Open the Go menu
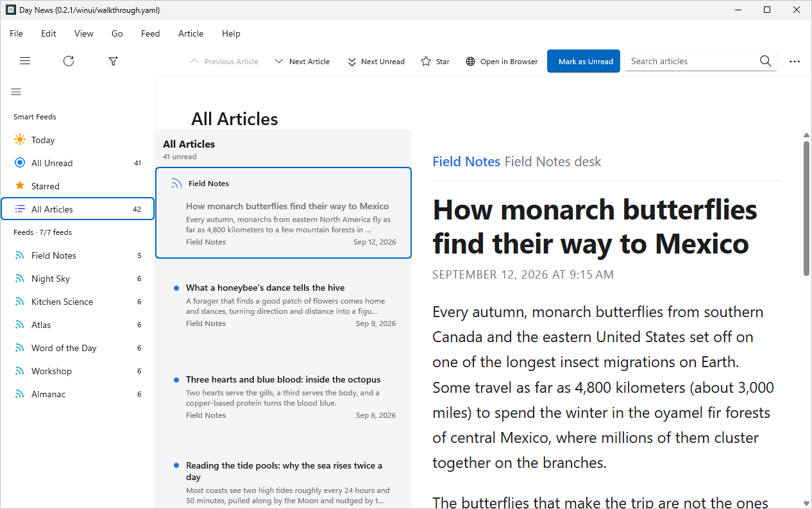This screenshot has height=509, width=812. coord(117,33)
